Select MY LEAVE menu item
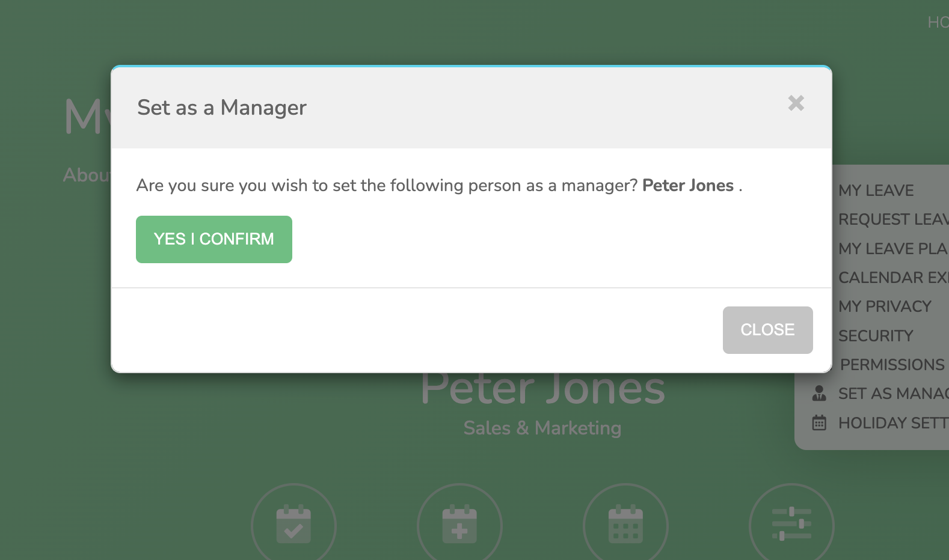 876,190
